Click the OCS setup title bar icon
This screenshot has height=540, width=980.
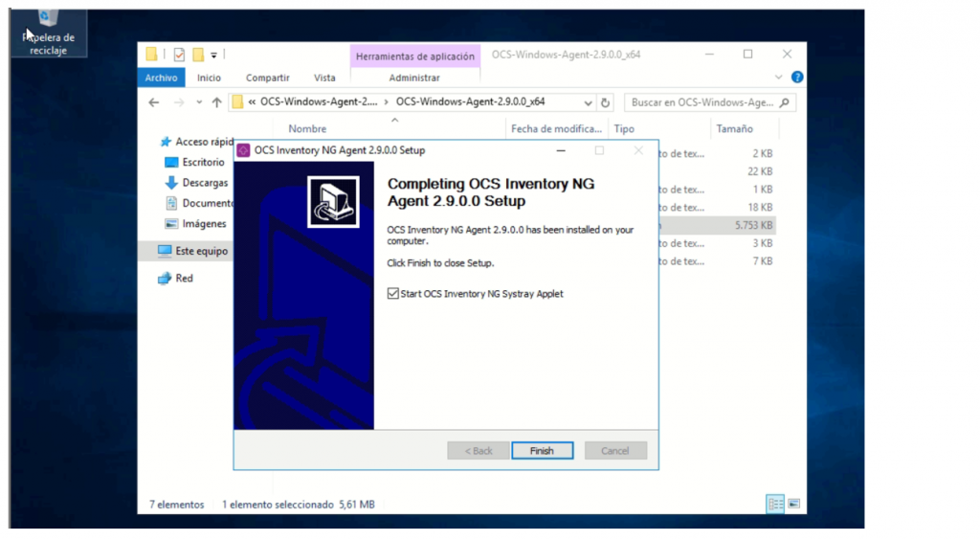(x=244, y=150)
